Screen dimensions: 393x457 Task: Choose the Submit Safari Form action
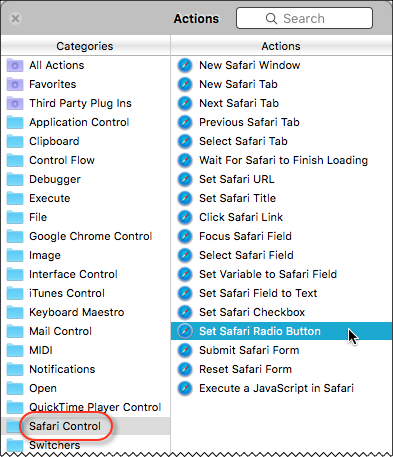point(281,350)
